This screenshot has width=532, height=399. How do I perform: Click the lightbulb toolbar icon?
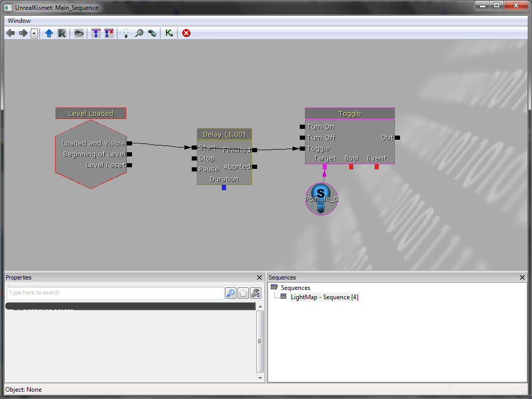[125, 33]
